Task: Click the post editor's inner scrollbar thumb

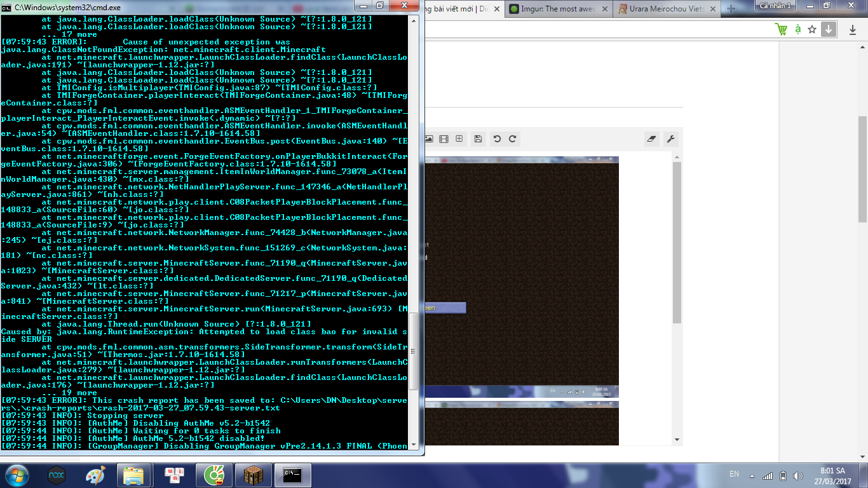Action: click(x=677, y=243)
